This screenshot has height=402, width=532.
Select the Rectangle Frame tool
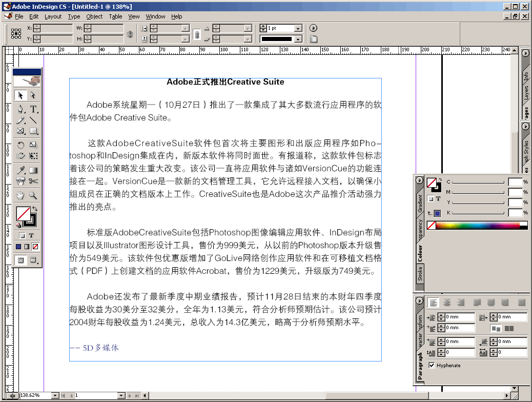21,131
